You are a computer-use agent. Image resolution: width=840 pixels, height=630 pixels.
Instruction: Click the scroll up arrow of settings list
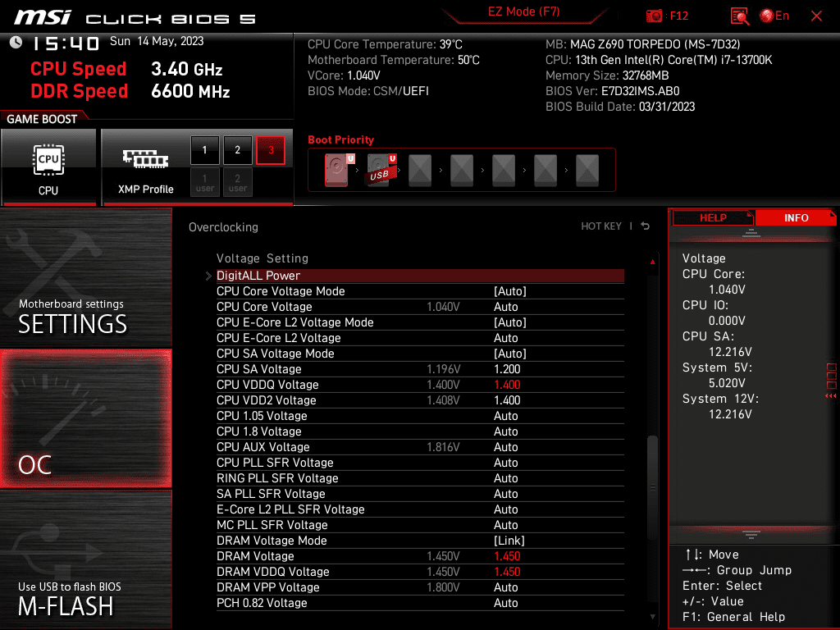coord(652,262)
